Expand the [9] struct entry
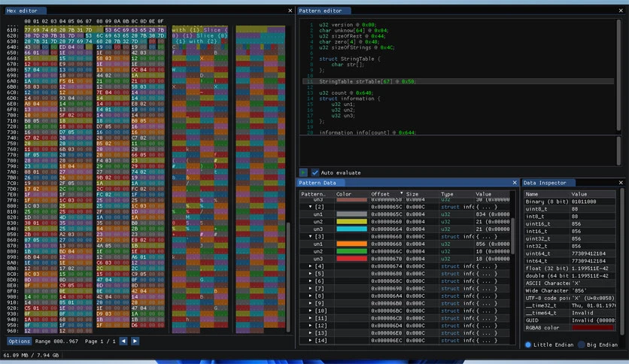 pos(310,304)
